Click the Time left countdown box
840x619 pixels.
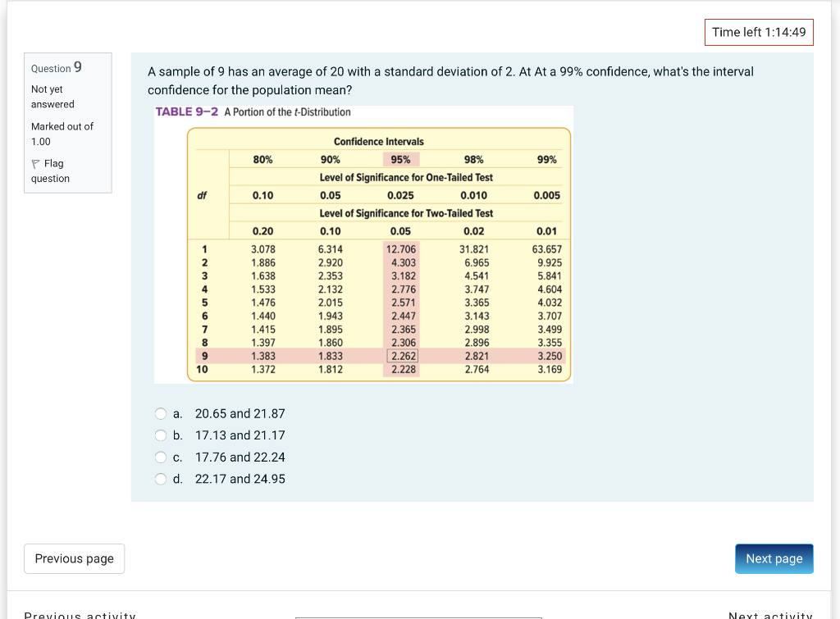pyautogui.click(x=759, y=32)
